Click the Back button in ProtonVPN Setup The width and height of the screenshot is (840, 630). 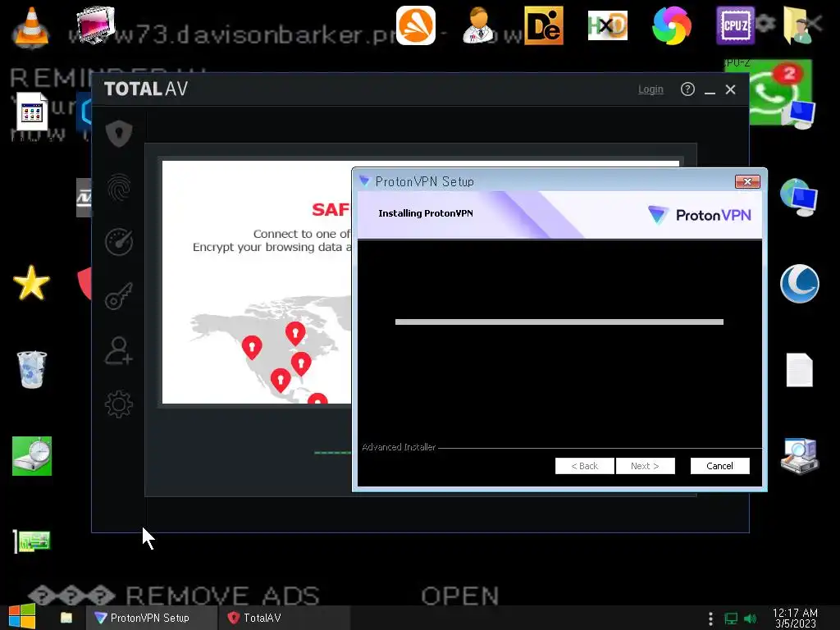(584, 466)
